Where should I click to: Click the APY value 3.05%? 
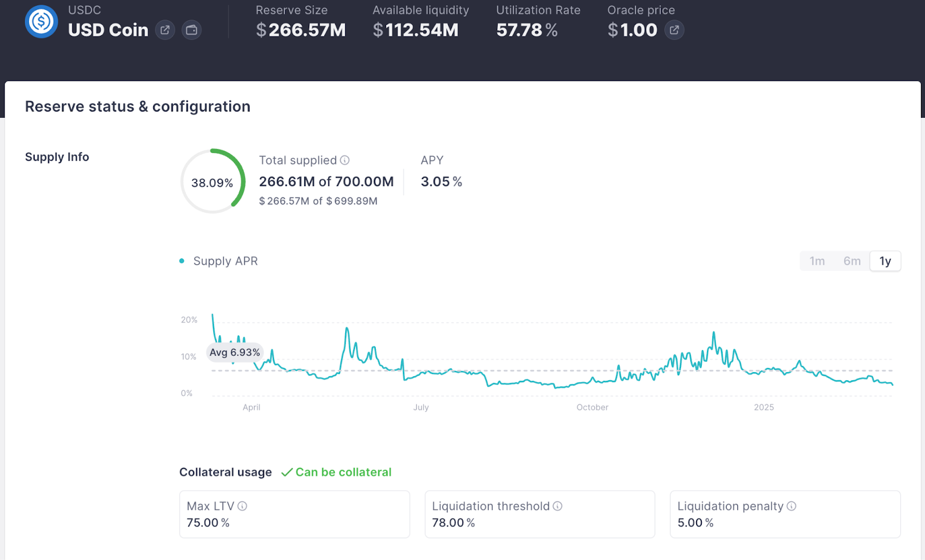point(441,182)
